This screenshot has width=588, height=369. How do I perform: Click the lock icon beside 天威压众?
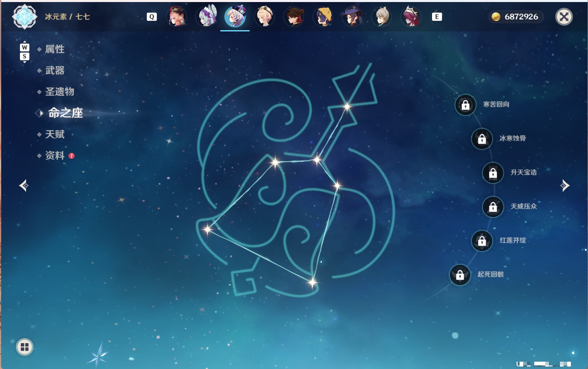point(493,207)
